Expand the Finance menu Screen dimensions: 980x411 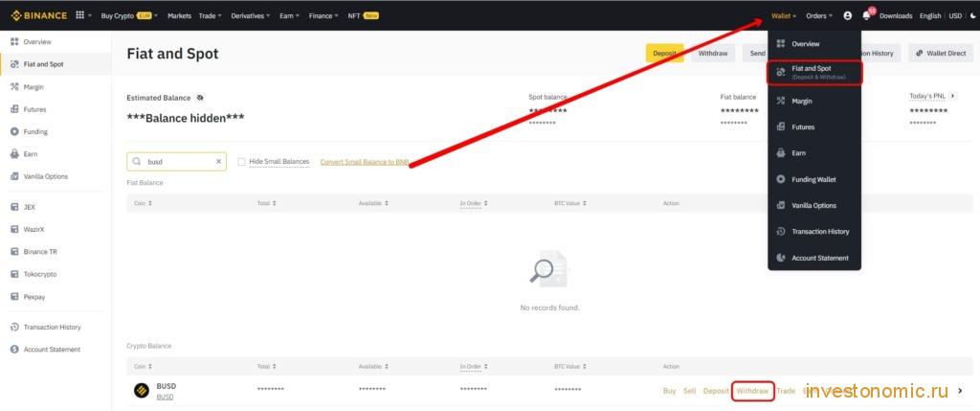pyautogui.click(x=323, y=15)
